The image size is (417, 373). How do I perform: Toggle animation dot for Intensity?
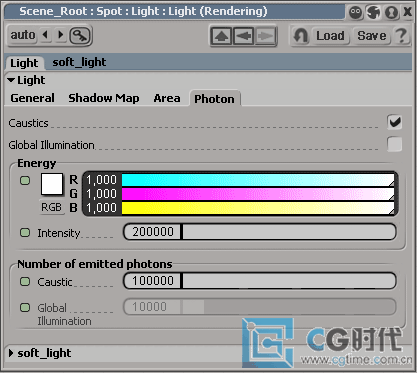point(25,232)
